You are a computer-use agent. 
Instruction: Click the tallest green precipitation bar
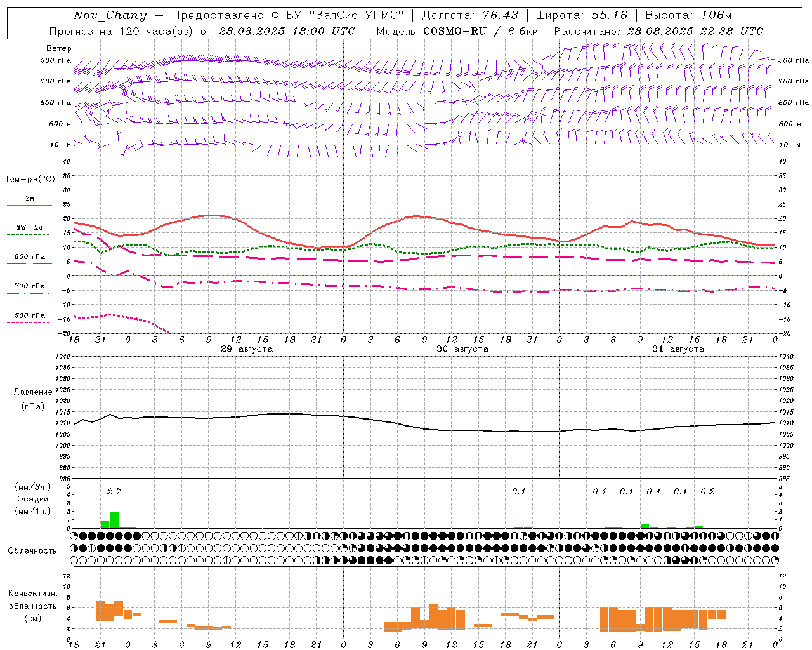point(115,520)
